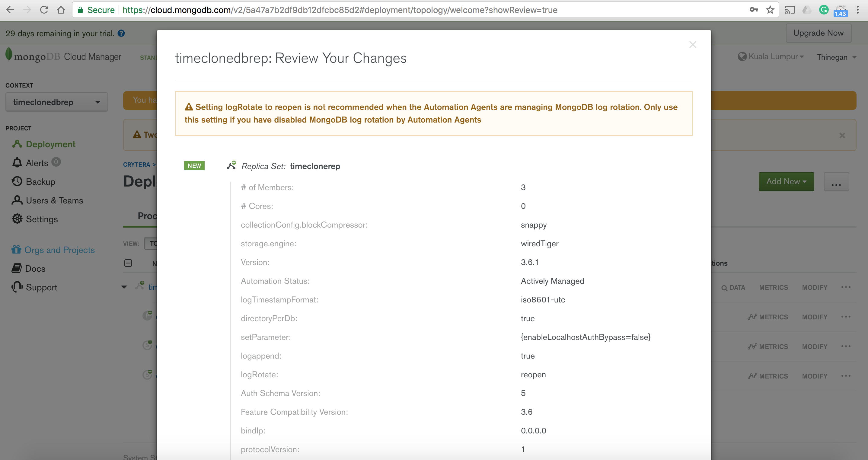The image size is (868, 460).
Task: Open the Settings gear in sidebar
Action: pos(17,219)
